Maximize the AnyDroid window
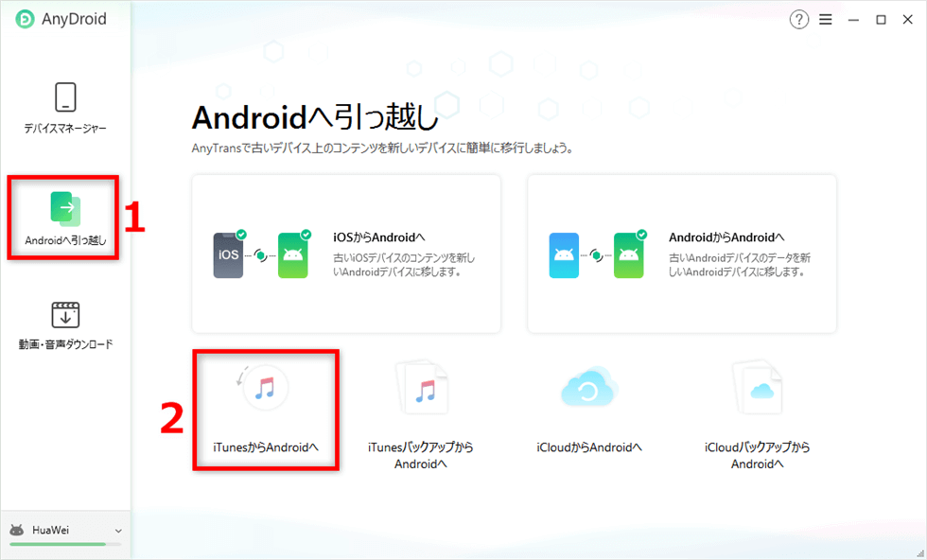This screenshot has height=560, width=927. [x=881, y=20]
